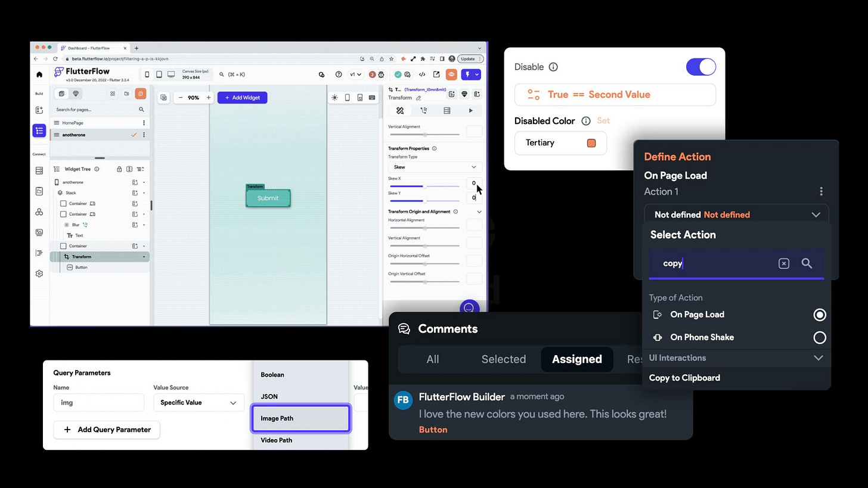Open the Specific Value source dropdown

click(199, 403)
